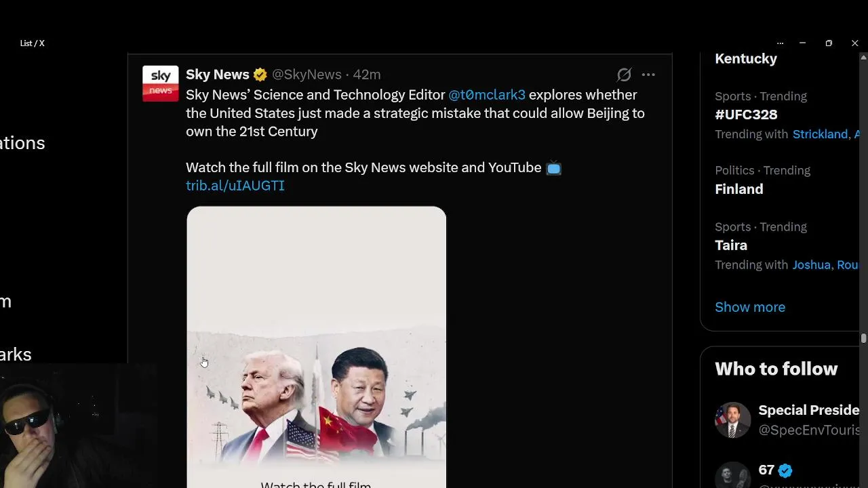
Task: Click the avatar of account 67
Action: [x=733, y=475]
